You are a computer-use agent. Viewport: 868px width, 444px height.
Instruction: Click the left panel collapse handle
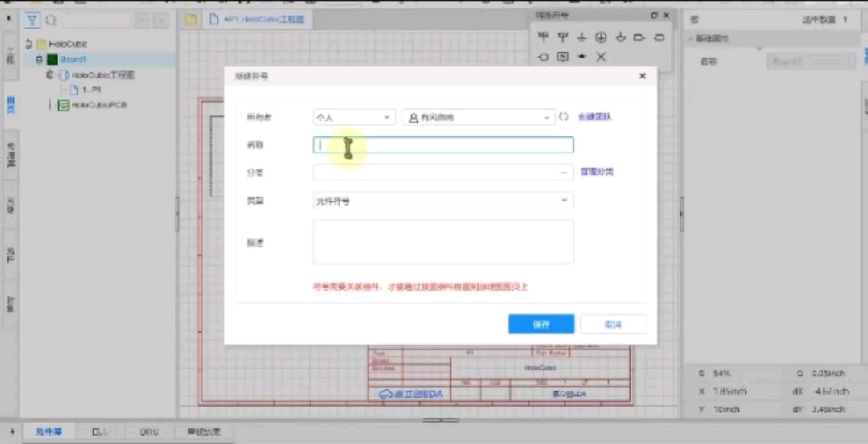[x=177, y=214]
